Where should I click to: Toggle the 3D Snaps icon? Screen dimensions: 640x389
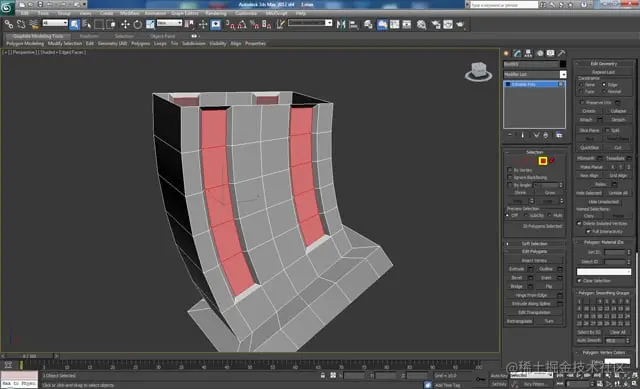[x=230, y=25]
